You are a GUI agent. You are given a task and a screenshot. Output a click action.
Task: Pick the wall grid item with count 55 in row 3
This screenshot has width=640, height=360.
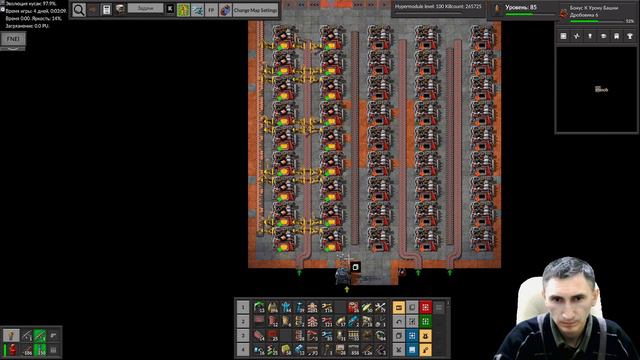[x=353, y=336]
